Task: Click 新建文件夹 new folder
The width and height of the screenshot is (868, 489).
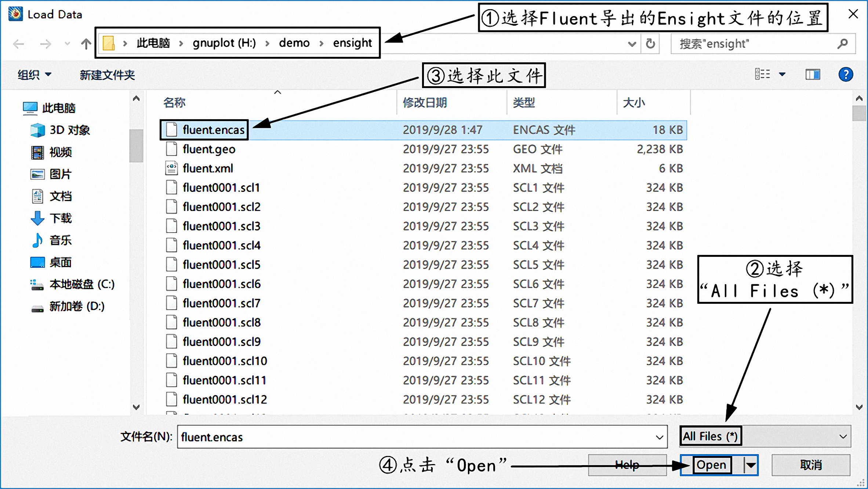Action: coord(107,75)
